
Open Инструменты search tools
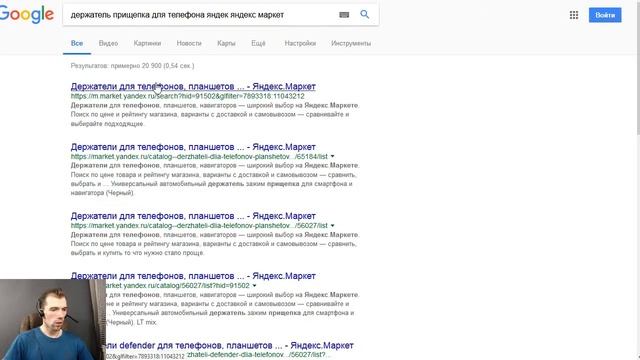pyautogui.click(x=351, y=43)
